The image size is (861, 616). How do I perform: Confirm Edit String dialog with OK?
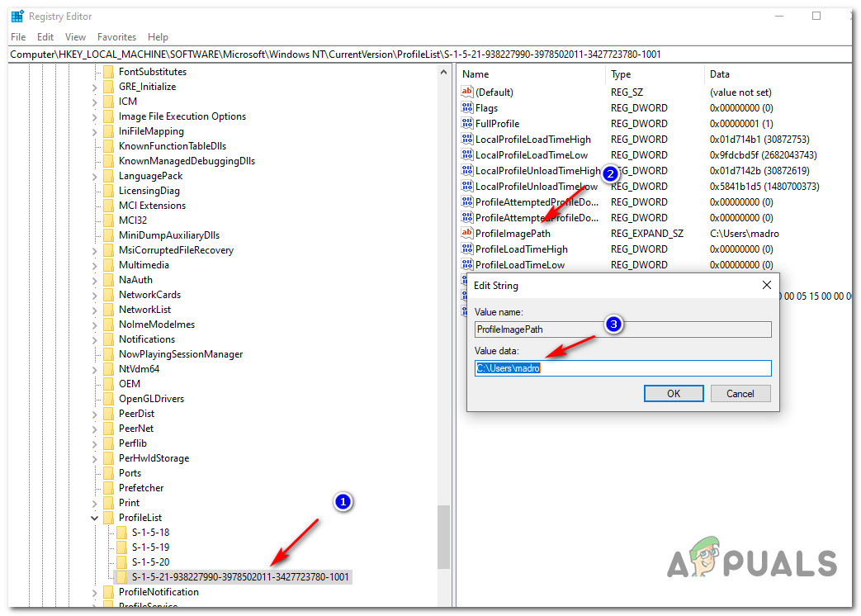tap(674, 393)
